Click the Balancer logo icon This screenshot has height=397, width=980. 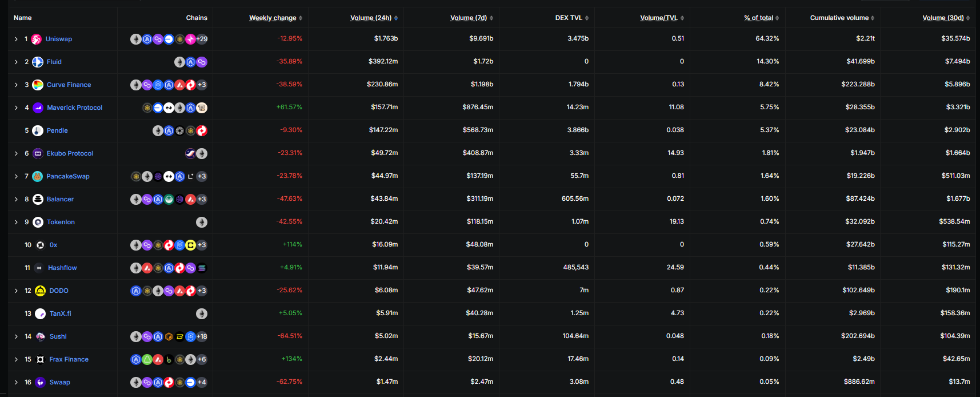[x=38, y=199]
